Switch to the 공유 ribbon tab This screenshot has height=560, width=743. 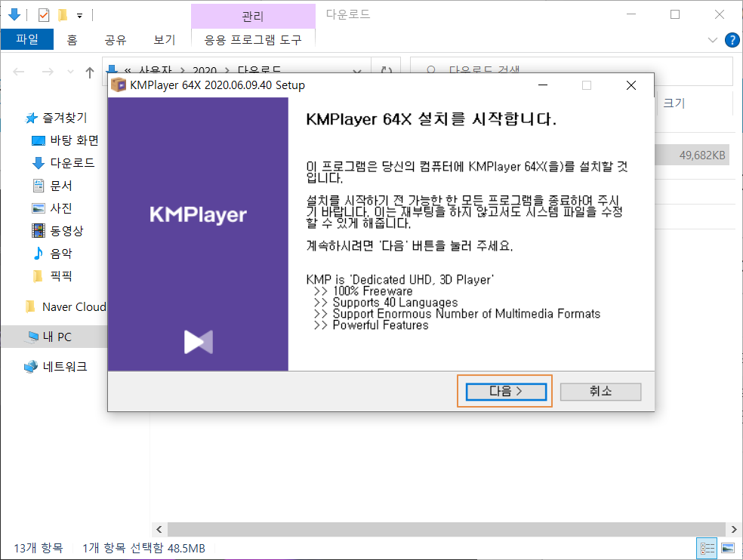(x=116, y=40)
